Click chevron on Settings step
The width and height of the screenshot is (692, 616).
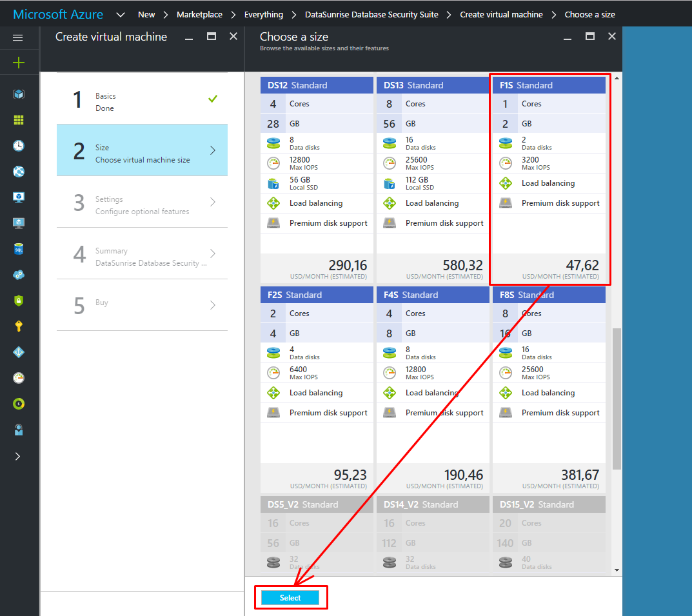pos(213,202)
